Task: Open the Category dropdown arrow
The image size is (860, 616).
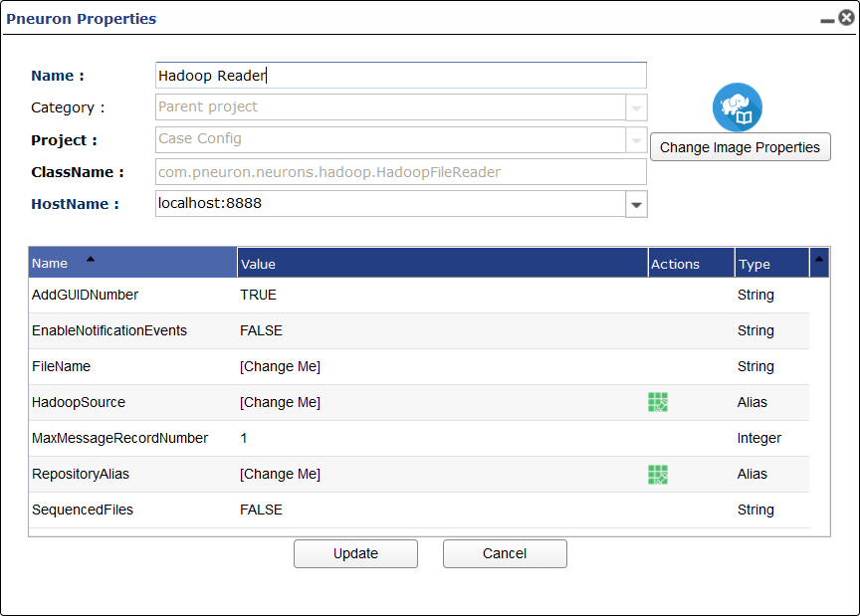Action: pos(636,108)
